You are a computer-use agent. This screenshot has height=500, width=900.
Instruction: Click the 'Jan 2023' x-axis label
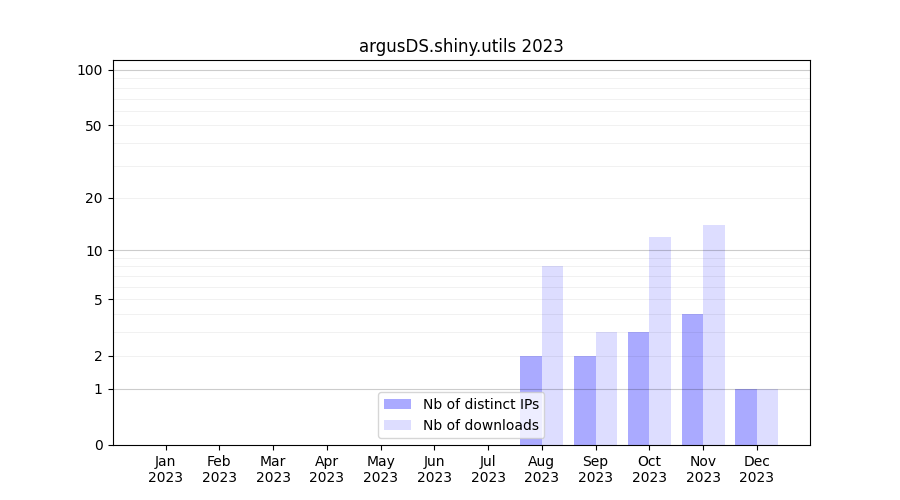[x=165, y=469]
